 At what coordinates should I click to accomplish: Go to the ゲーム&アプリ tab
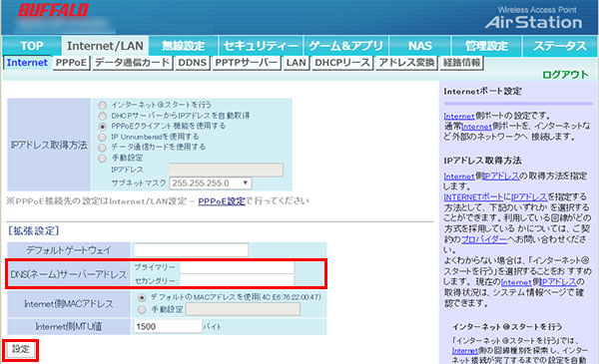point(345,46)
